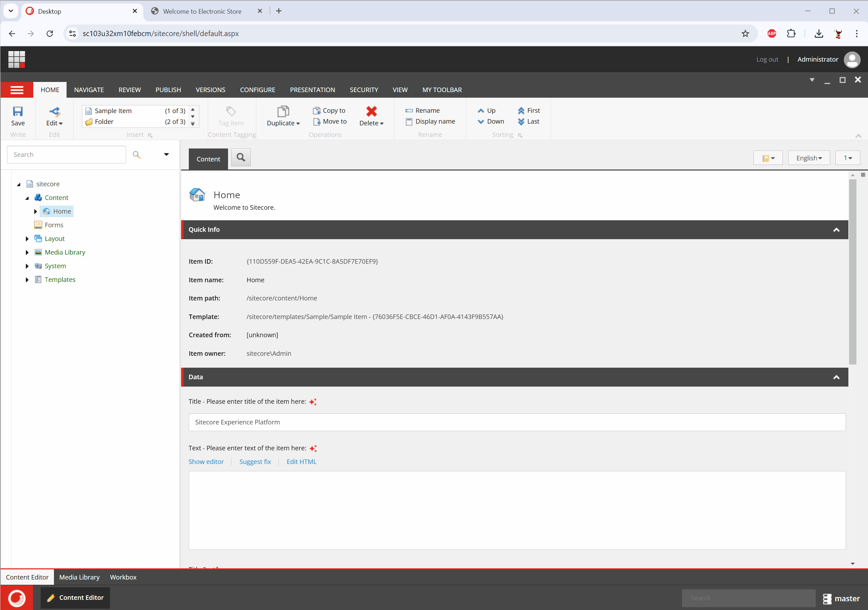The width and height of the screenshot is (868, 610).
Task: Open the Sitecore launchpad grid icon
Action: point(16,59)
